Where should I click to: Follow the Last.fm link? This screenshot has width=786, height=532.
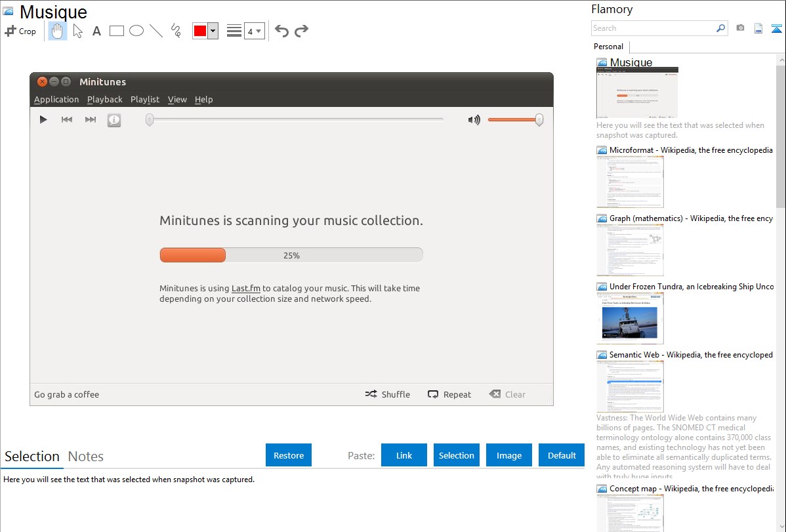pyautogui.click(x=245, y=289)
